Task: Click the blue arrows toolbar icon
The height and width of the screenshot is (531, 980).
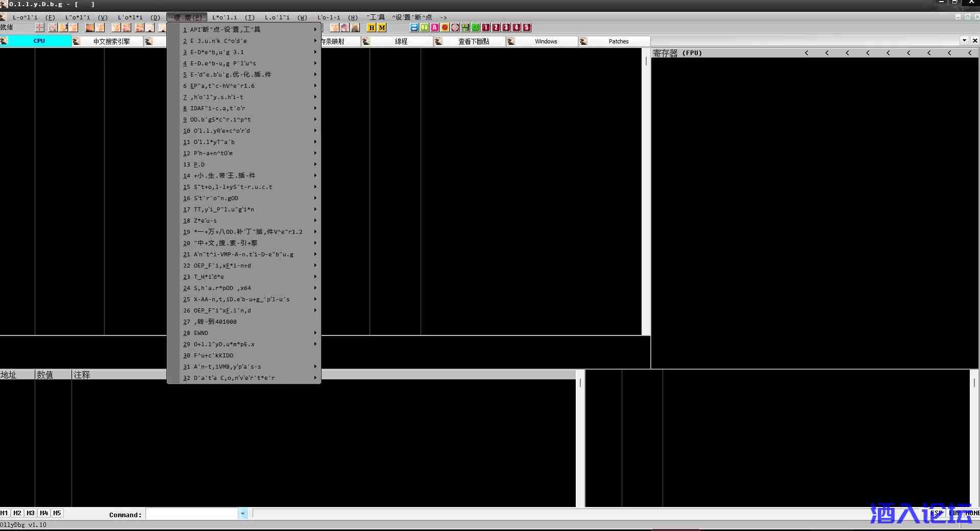Action: click(x=414, y=28)
